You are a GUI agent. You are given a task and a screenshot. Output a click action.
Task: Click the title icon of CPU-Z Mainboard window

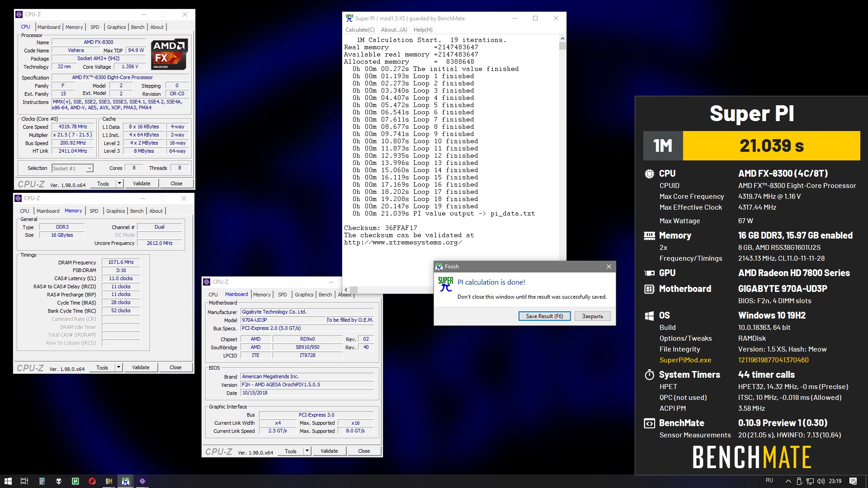207,282
